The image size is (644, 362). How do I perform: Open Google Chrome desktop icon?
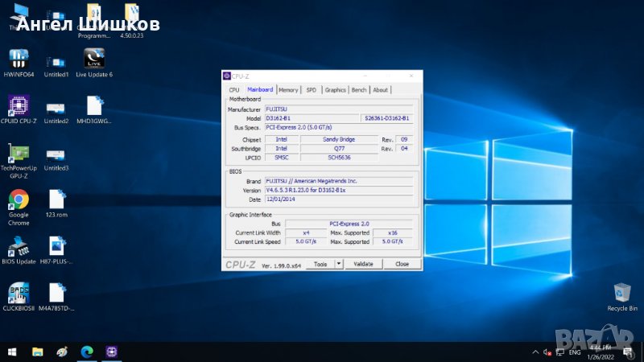click(x=19, y=200)
